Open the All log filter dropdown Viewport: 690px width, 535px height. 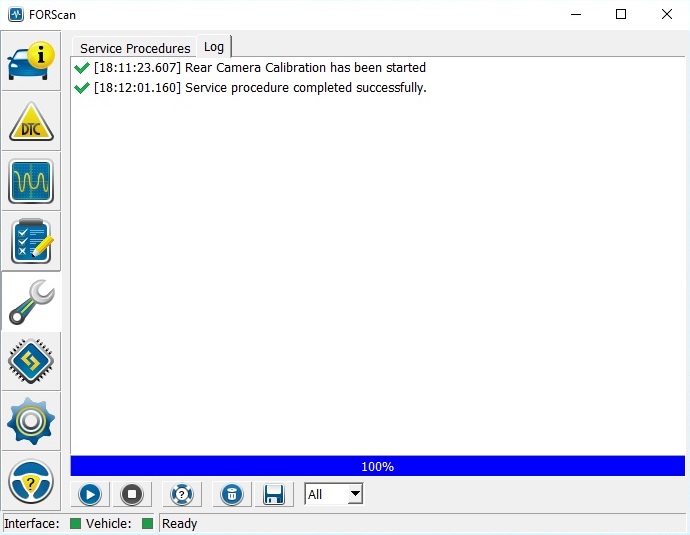pos(334,494)
